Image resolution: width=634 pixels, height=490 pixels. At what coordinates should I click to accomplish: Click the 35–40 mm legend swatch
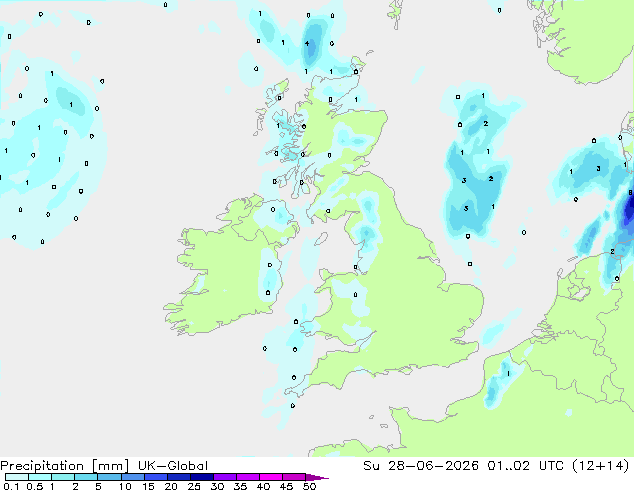point(247,477)
